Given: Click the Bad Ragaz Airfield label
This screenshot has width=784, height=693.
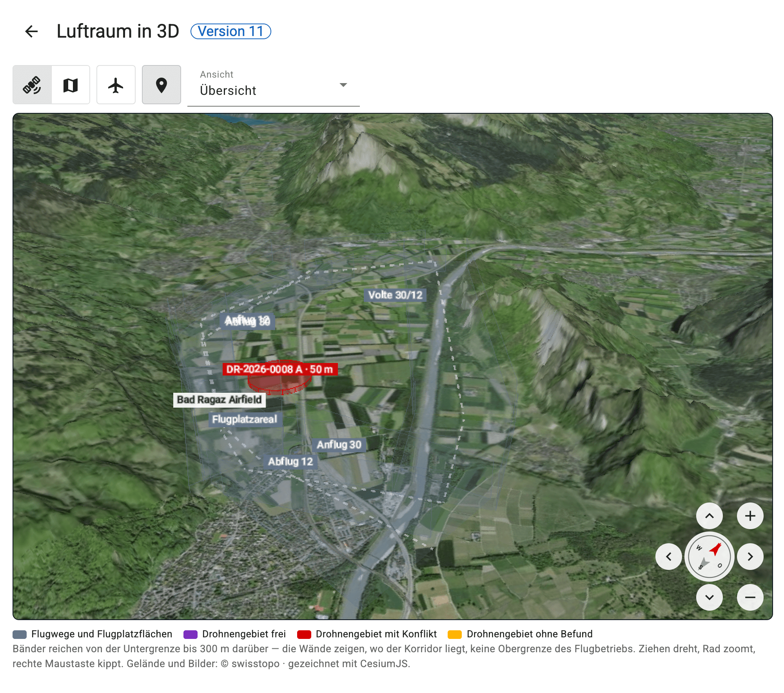Looking at the screenshot, I should 220,400.
